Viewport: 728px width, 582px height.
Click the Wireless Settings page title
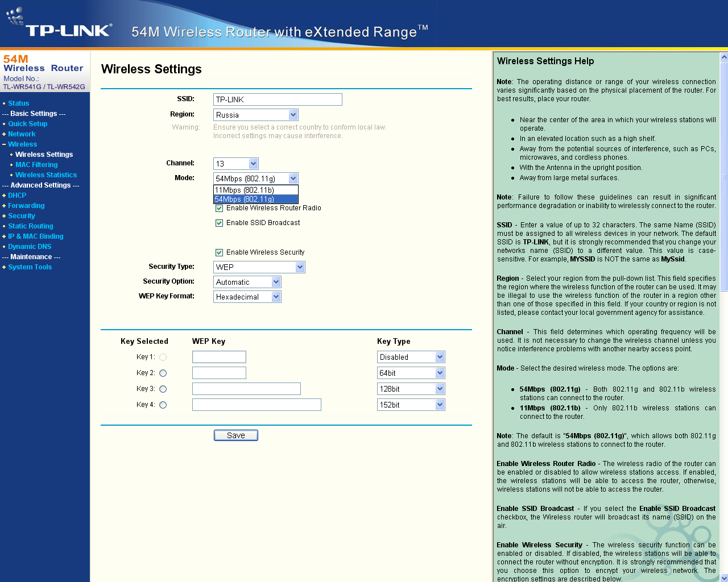[151, 69]
